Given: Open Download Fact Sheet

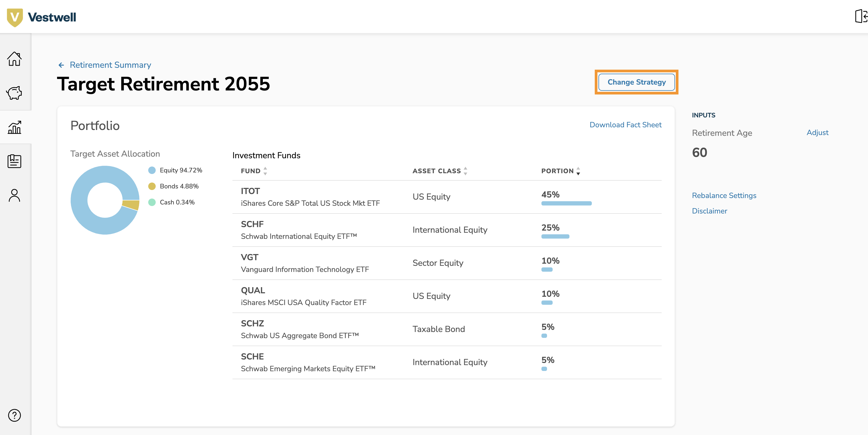Looking at the screenshot, I should click(x=625, y=125).
